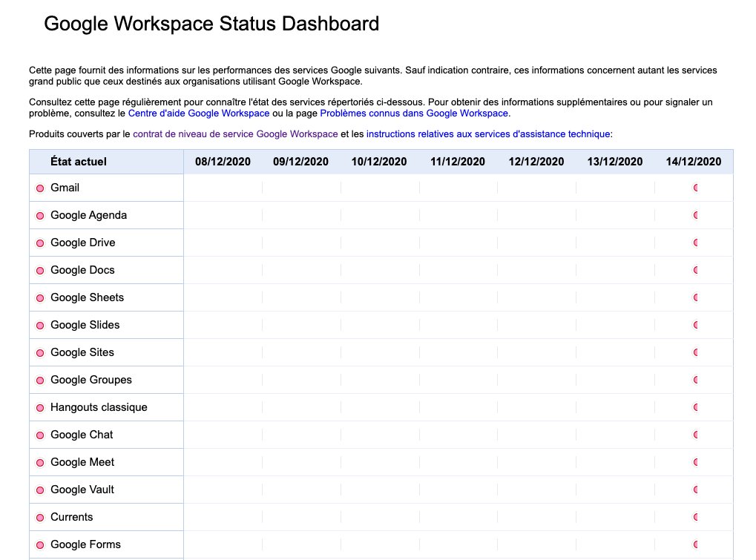Select the 10/12/2020 date column header
The image size is (756, 560).
pos(379,162)
